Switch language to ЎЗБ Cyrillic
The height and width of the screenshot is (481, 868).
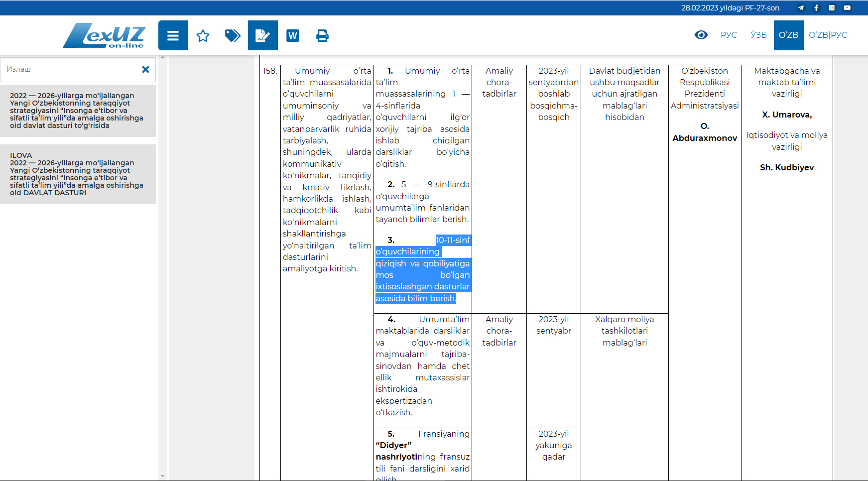(758, 35)
